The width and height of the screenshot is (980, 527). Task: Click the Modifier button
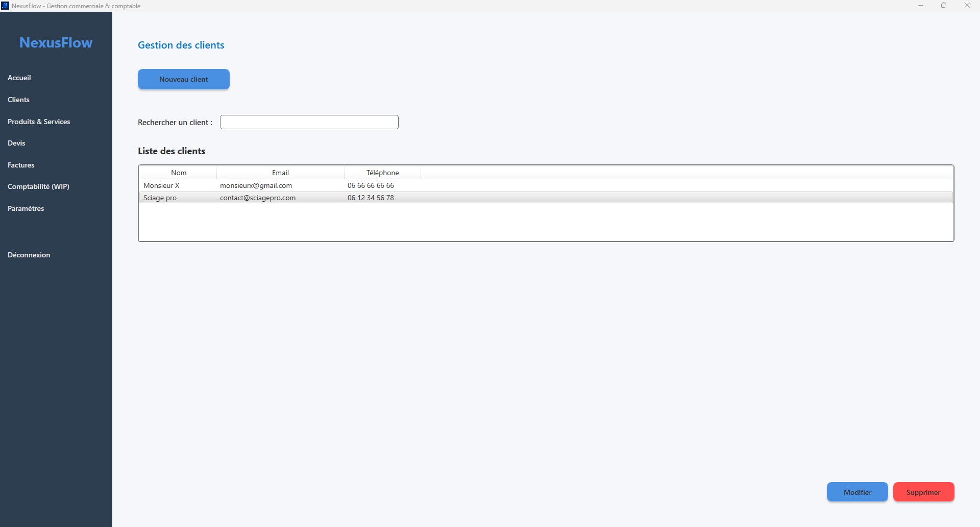coord(857,492)
